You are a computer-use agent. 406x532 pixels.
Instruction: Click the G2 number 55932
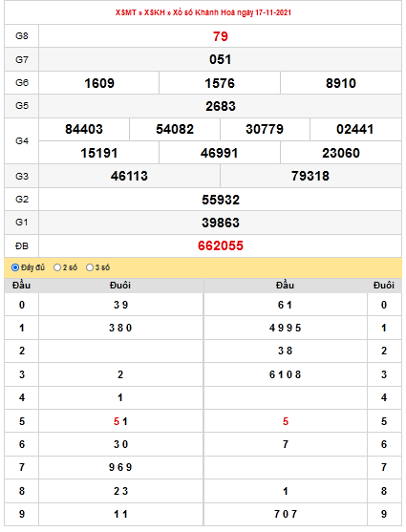pyautogui.click(x=221, y=200)
